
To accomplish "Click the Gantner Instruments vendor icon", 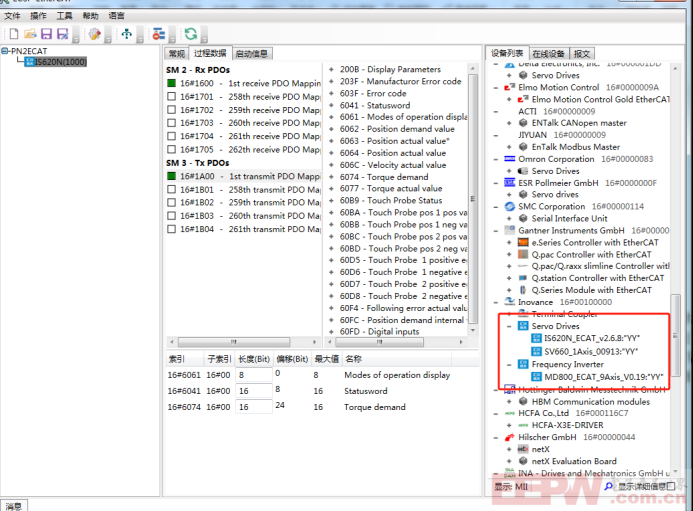I will (510, 230).
